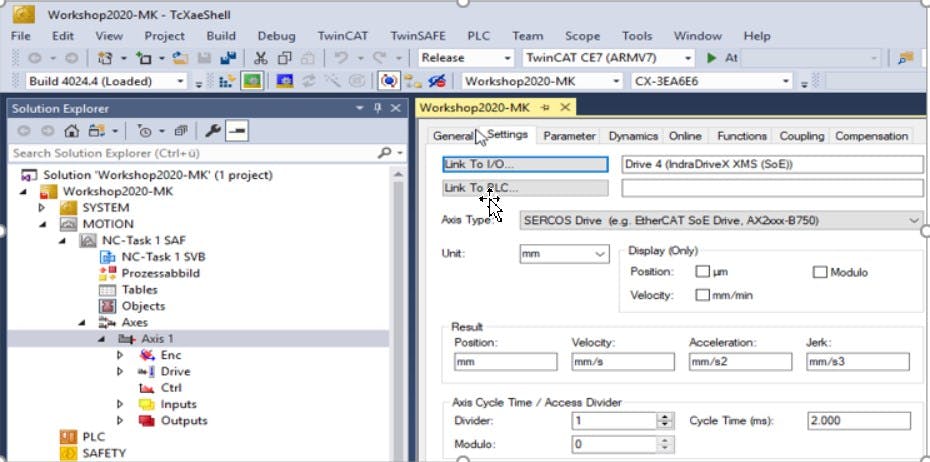Switch to the Online tab

(685, 136)
